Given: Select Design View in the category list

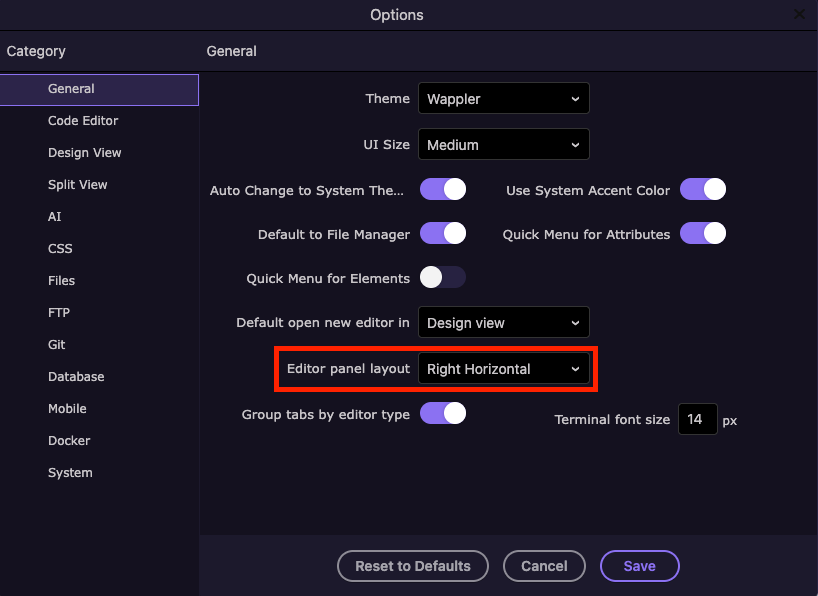Looking at the screenshot, I should tap(85, 153).
